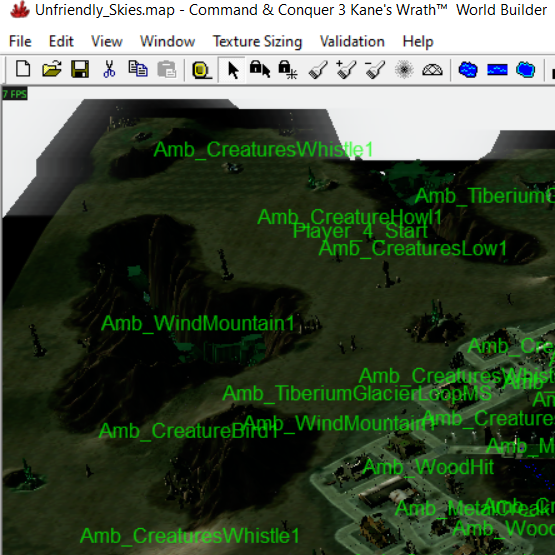Select the cyan-outlined water area tool
Viewport: 555px width, 555px height.
[526, 69]
